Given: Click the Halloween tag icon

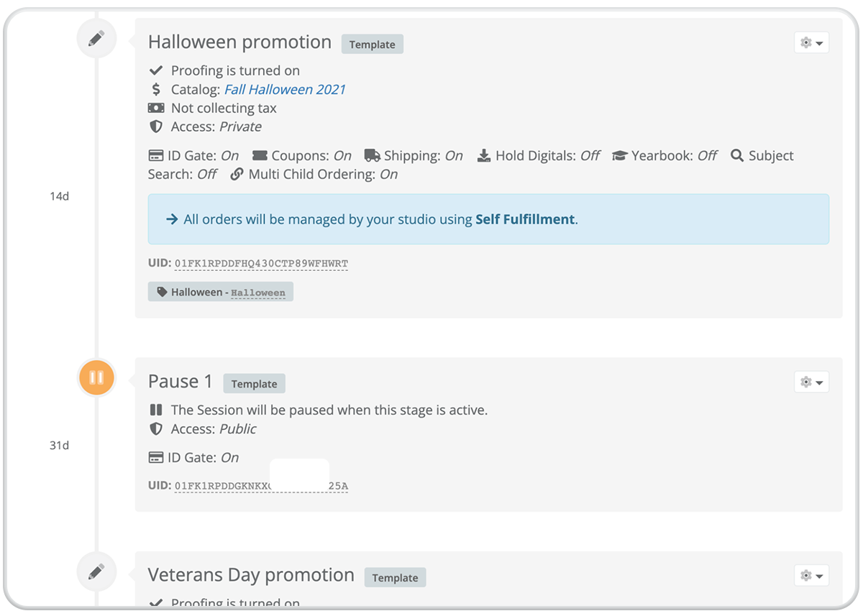Looking at the screenshot, I should [x=162, y=292].
